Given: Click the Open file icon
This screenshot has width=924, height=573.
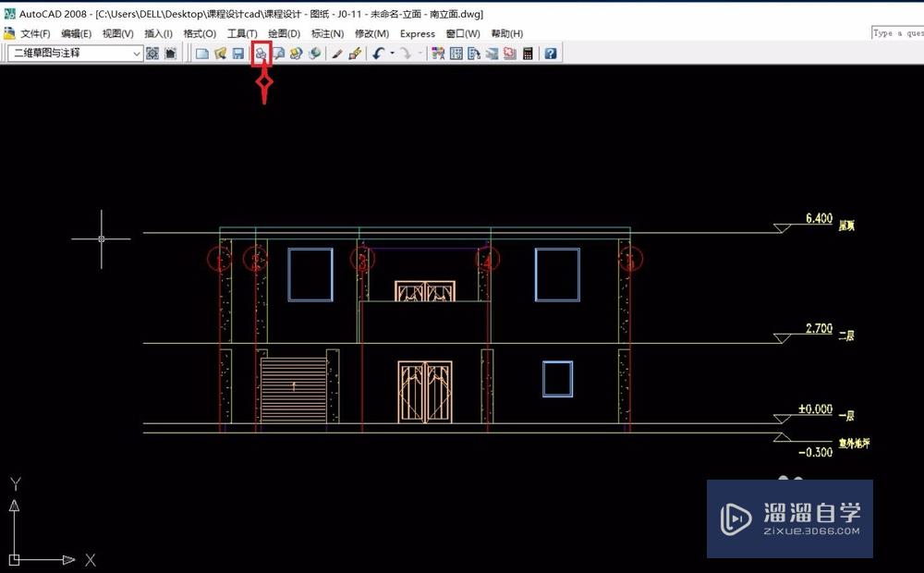Looking at the screenshot, I should 221,54.
